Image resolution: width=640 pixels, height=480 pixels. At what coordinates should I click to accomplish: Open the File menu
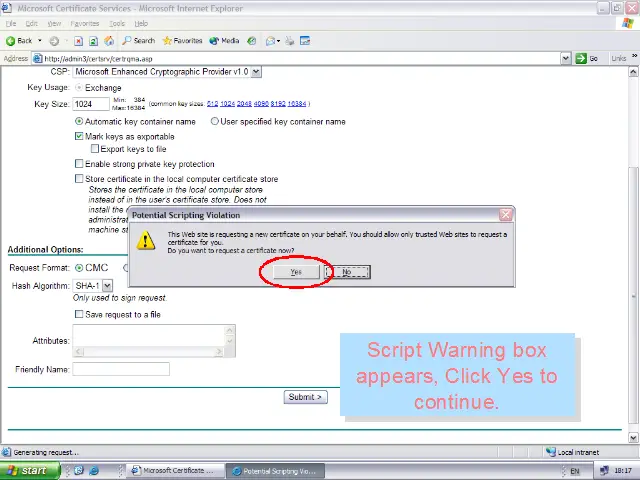(x=11, y=23)
